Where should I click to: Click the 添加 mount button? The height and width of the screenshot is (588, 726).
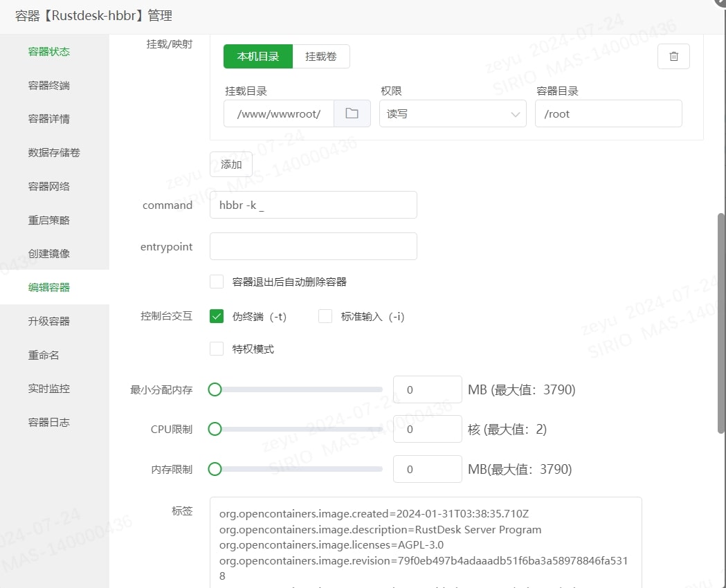[231, 164]
